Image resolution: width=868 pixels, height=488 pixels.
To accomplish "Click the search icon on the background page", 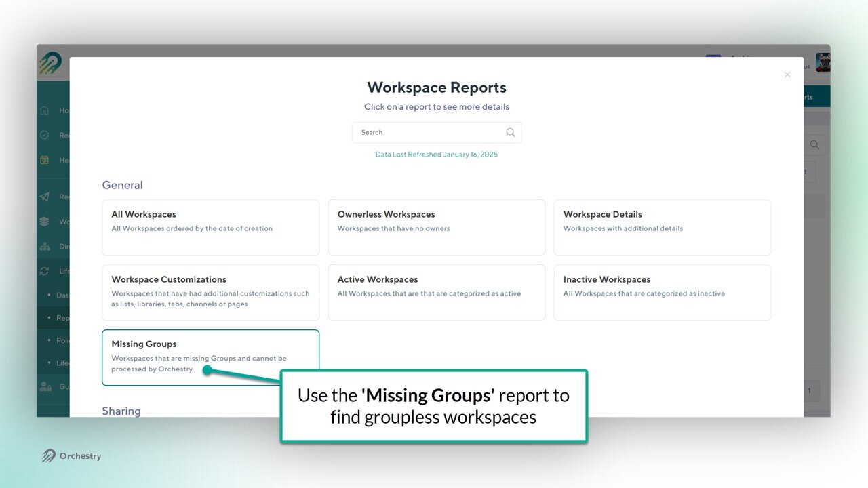I will click(x=814, y=144).
